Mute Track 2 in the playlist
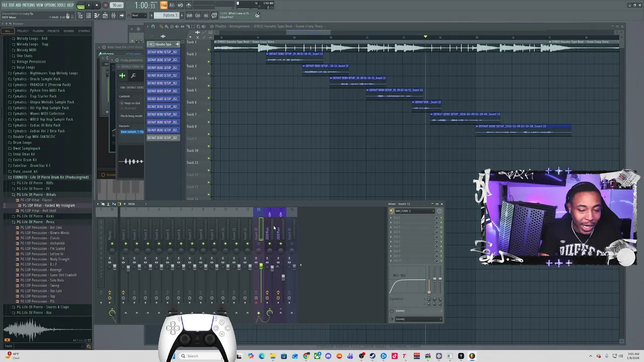The image size is (644, 362). coord(209,62)
